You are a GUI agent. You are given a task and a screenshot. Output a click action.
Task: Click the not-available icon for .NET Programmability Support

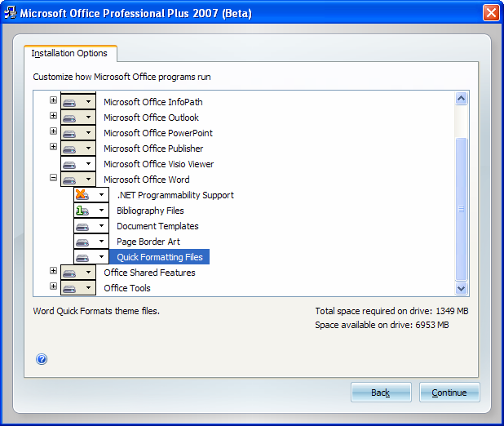tap(82, 195)
